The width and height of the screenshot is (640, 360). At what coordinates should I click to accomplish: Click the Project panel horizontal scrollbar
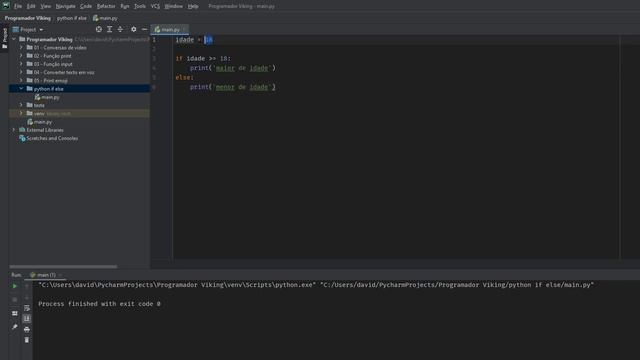[x=63, y=267]
